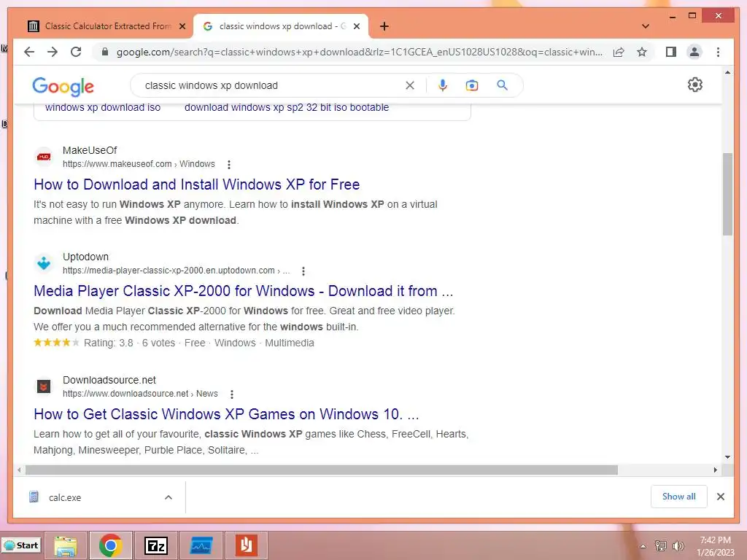Close the Classic Calculator tab
This screenshot has width=747, height=560.
[182, 26]
